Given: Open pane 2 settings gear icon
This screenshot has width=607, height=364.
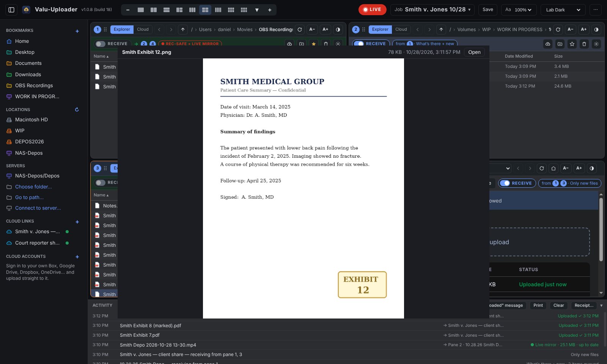Looking at the screenshot, I should pyautogui.click(x=596, y=44).
